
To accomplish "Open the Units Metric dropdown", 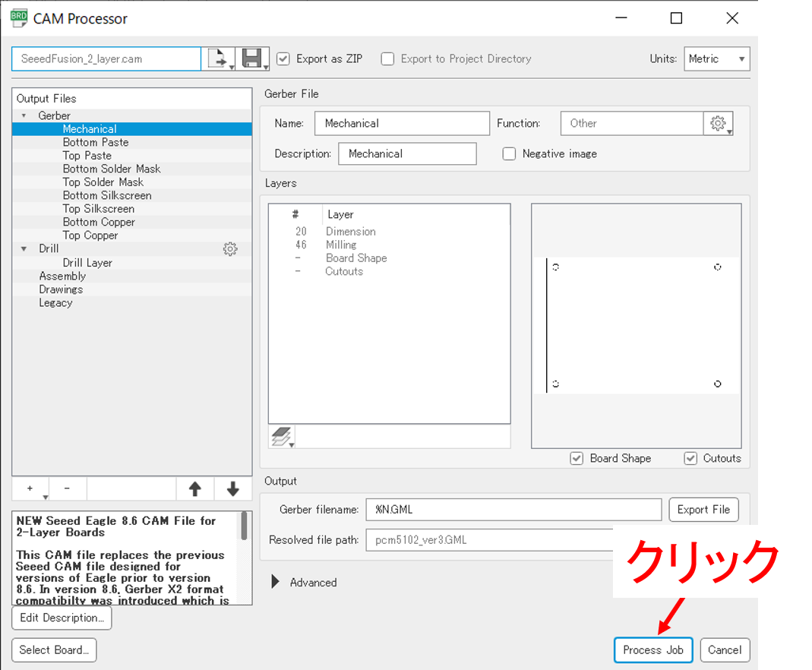I will point(717,59).
